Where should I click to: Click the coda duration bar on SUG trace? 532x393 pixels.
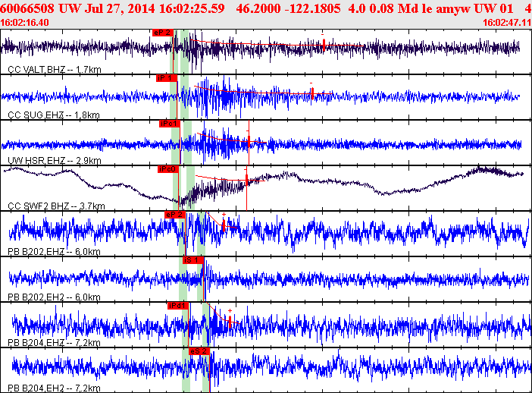tap(312, 93)
